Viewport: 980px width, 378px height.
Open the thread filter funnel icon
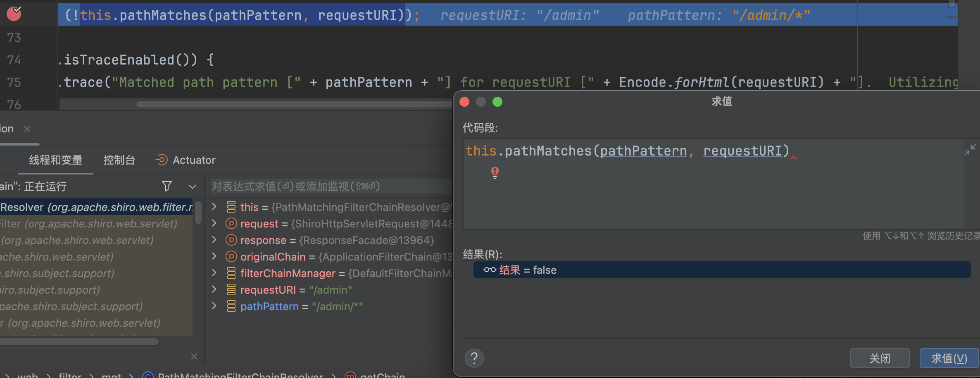click(167, 187)
